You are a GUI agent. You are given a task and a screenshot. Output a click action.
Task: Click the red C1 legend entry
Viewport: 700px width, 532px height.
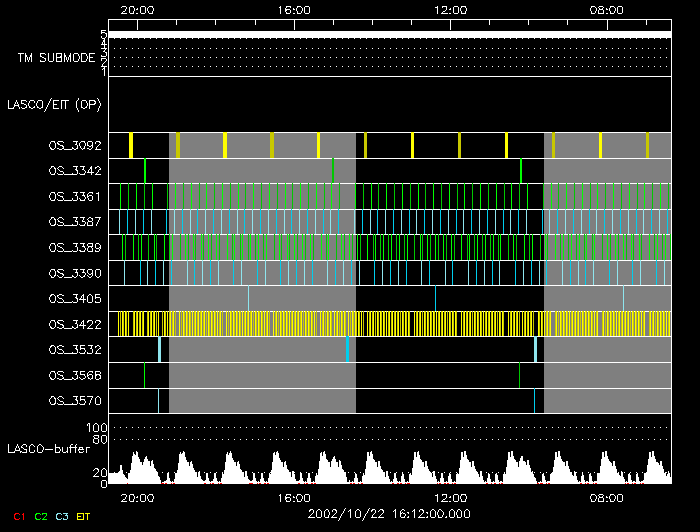pos(18,516)
